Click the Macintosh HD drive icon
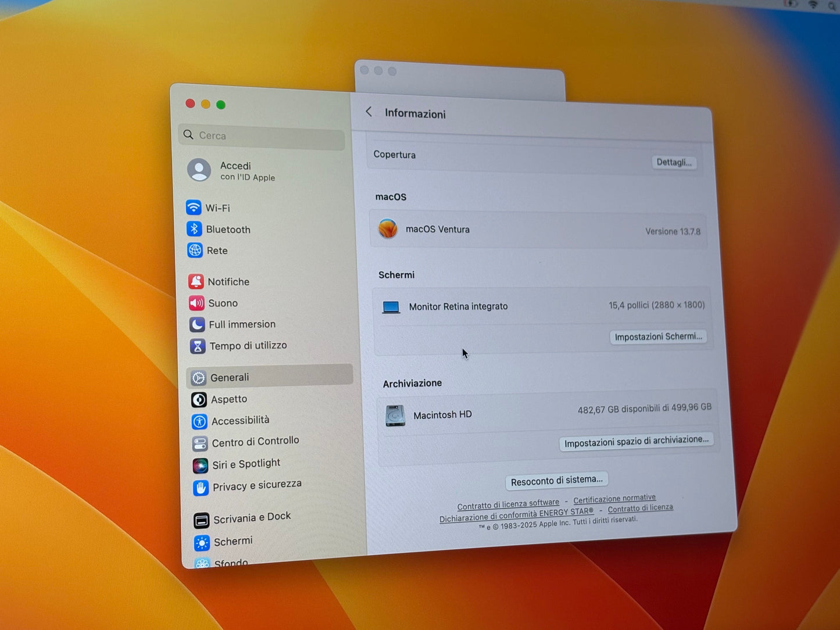 click(x=395, y=416)
